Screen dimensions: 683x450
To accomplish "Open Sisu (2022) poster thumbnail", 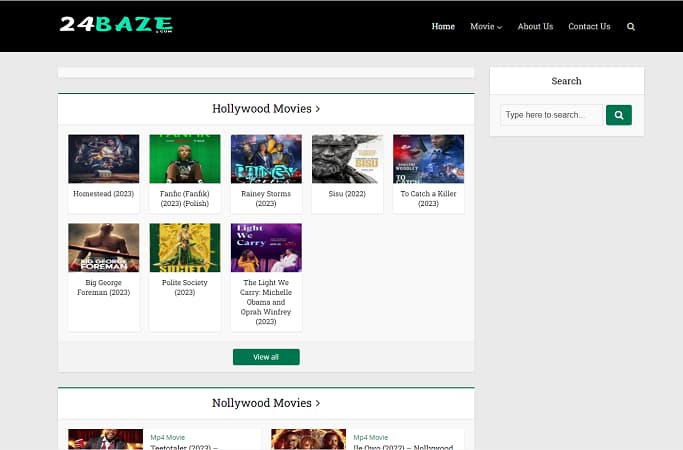I will tap(347, 159).
